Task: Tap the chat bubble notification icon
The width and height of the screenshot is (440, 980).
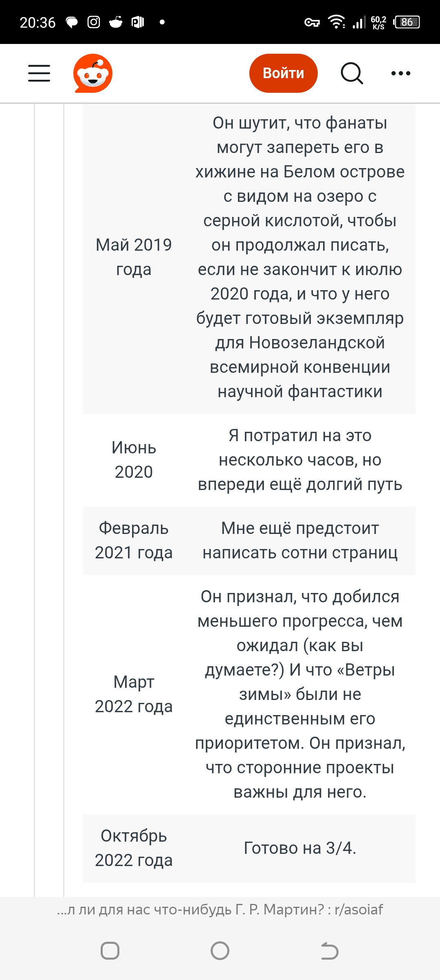Action: [x=72, y=22]
